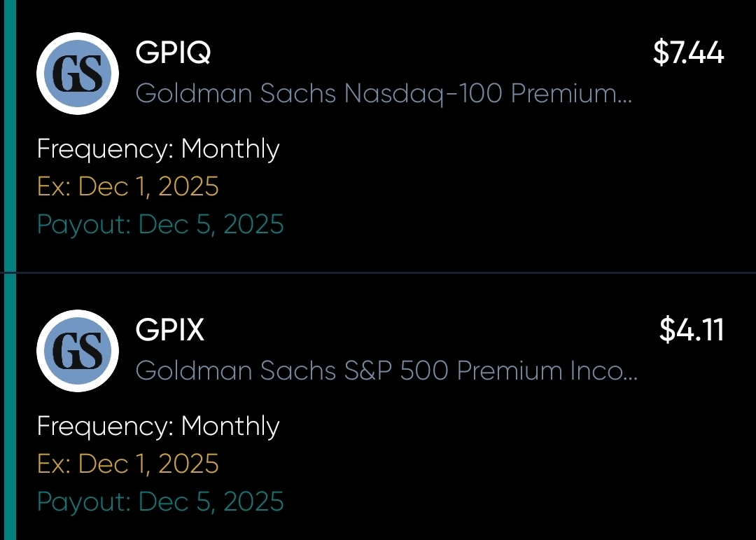Select the GPIX ticker symbol
756x540 pixels.
click(169, 330)
